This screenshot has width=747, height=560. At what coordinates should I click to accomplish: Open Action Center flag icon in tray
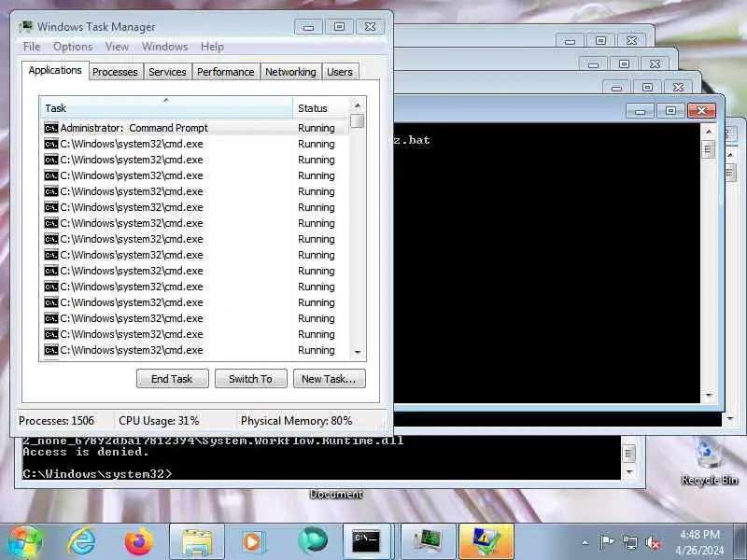606,542
